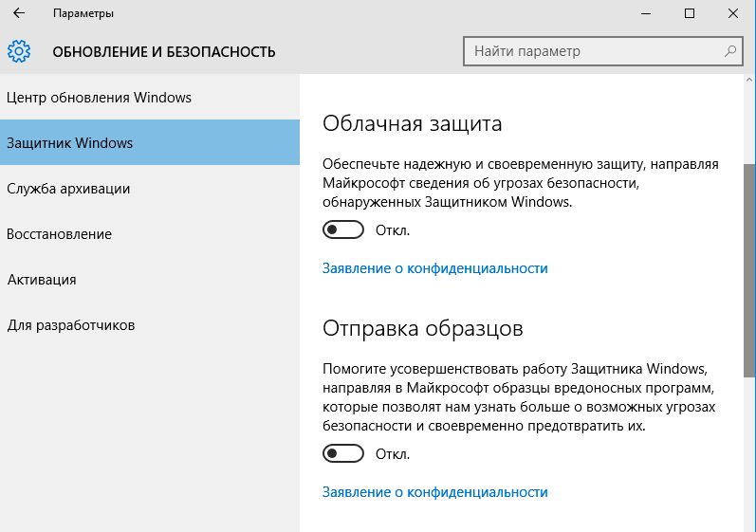The width and height of the screenshot is (756, 532).
Task: Open Центр обновления Windows section
Action: coord(150,98)
